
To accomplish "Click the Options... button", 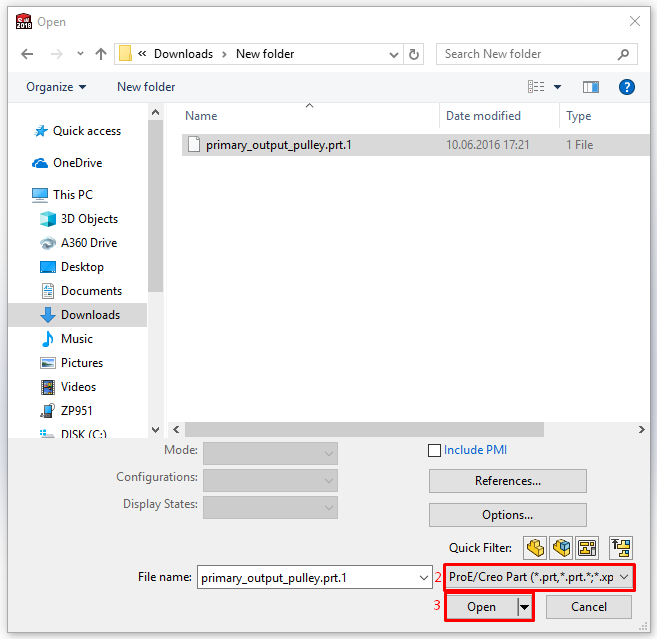I will click(507, 515).
